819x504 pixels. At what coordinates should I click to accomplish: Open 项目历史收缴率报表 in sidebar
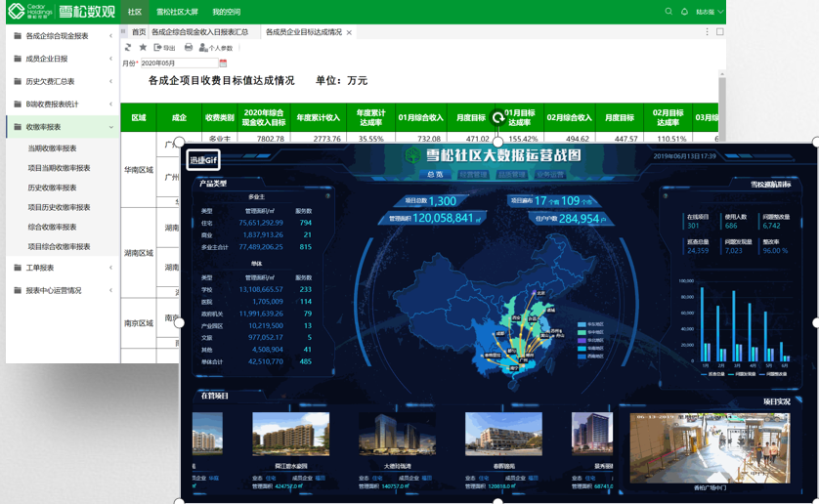coord(59,207)
